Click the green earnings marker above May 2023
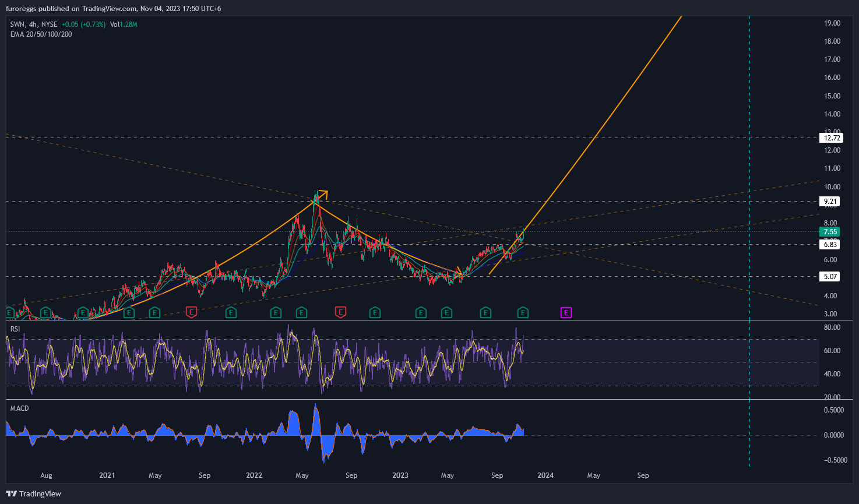Viewport: 859px width, 504px height. point(446,313)
